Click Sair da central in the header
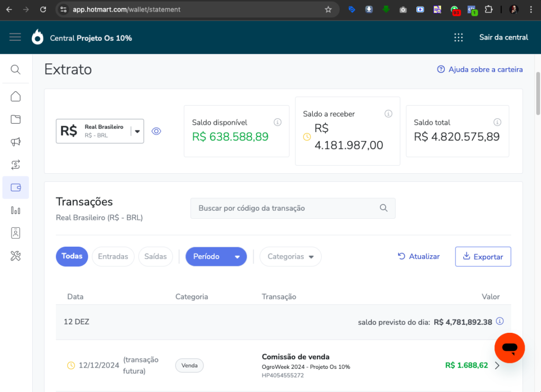The image size is (541, 392). coord(503,38)
